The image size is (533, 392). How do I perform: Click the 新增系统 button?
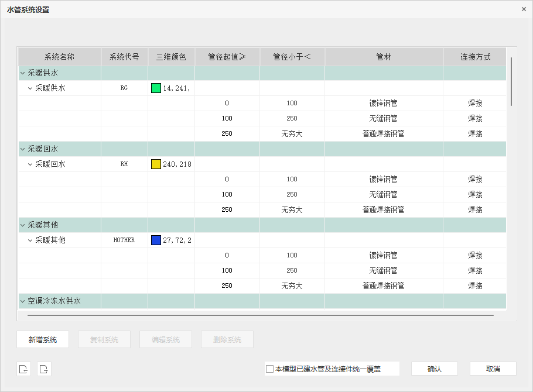point(43,340)
